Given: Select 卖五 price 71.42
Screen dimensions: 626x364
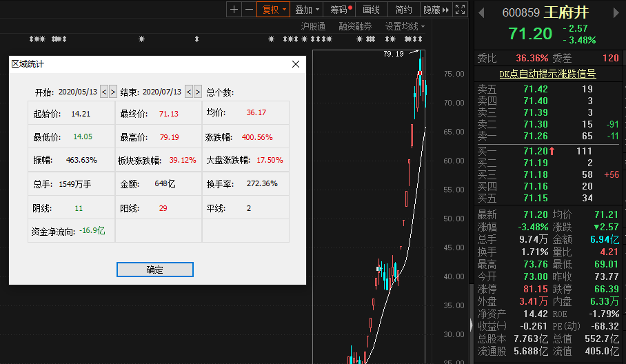Looking at the screenshot, I should tap(536, 89).
